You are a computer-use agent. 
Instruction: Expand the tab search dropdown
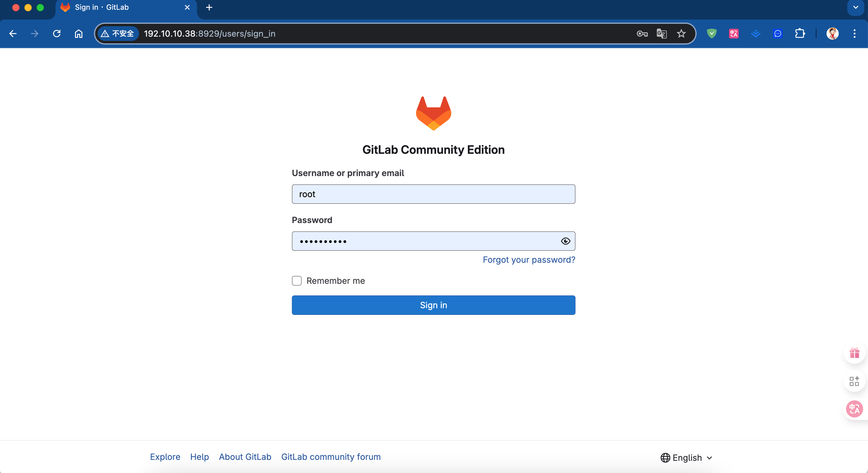(x=855, y=7)
